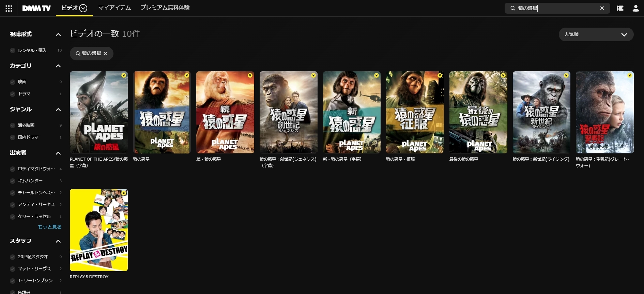Image resolution: width=644 pixels, height=294 pixels.
Task: Open the ビデオ dropdown chevron
Action: pos(83,8)
